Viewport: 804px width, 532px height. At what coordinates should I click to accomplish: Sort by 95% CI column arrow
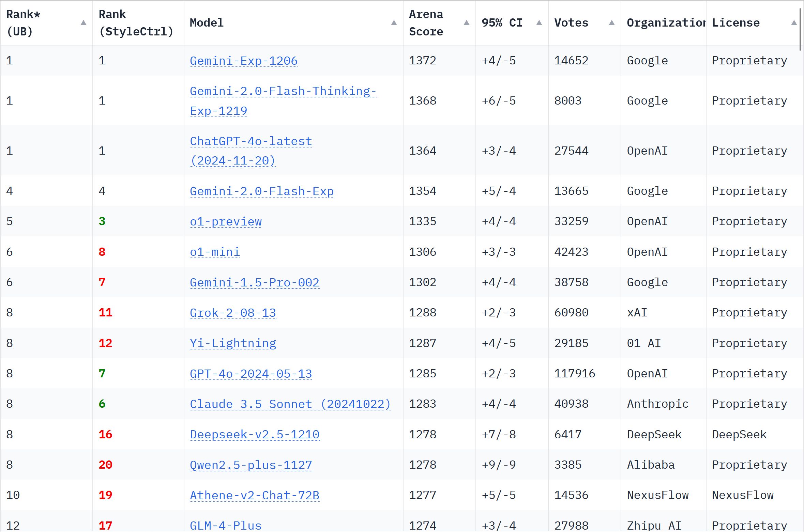pos(539,23)
